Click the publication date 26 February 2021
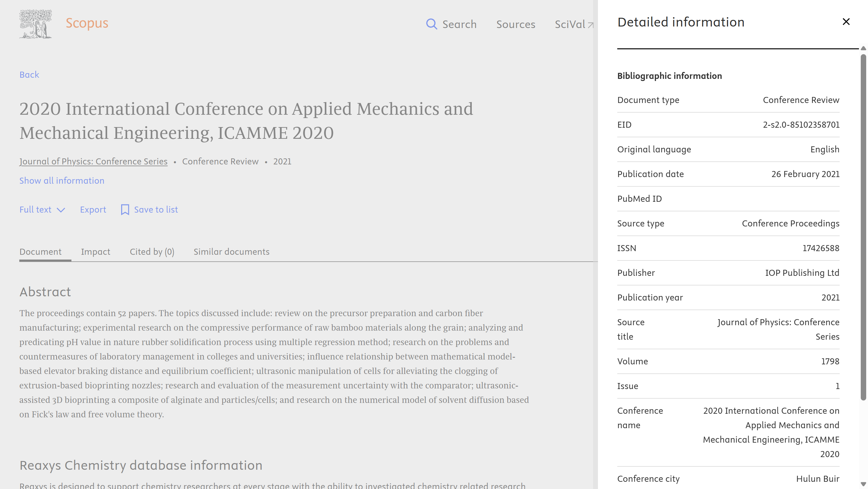The image size is (868, 489). pos(805,174)
